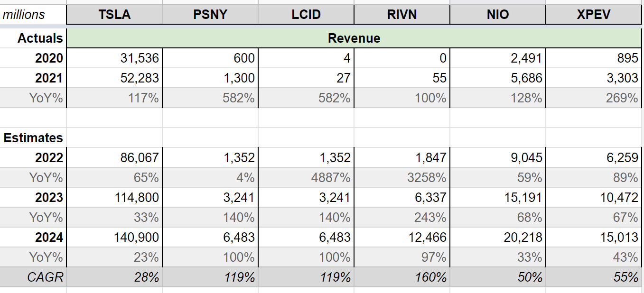Select the NIO header cell
The width and height of the screenshot is (644, 293).
(x=498, y=15)
